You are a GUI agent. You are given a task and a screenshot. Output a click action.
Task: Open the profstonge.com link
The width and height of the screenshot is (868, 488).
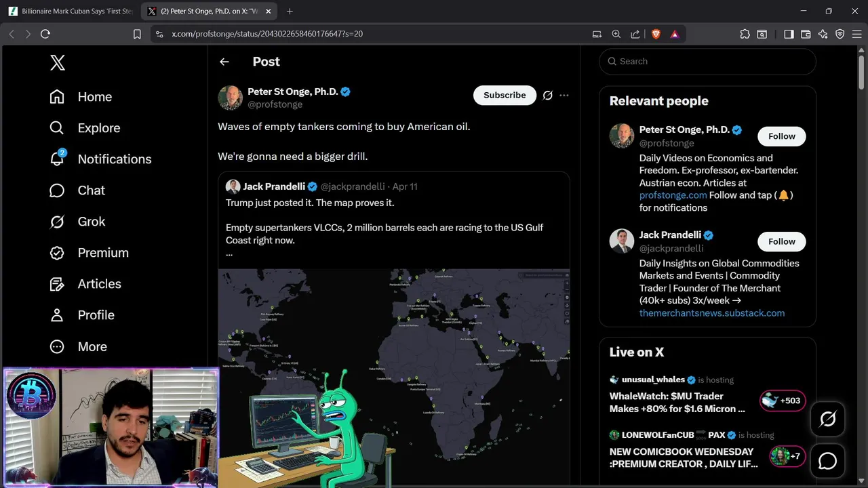pyautogui.click(x=673, y=195)
